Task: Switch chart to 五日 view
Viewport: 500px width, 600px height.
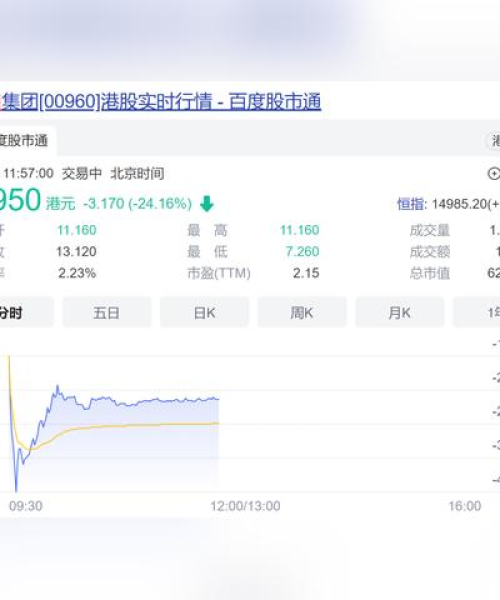Action: pyautogui.click(x=107, y=313)
